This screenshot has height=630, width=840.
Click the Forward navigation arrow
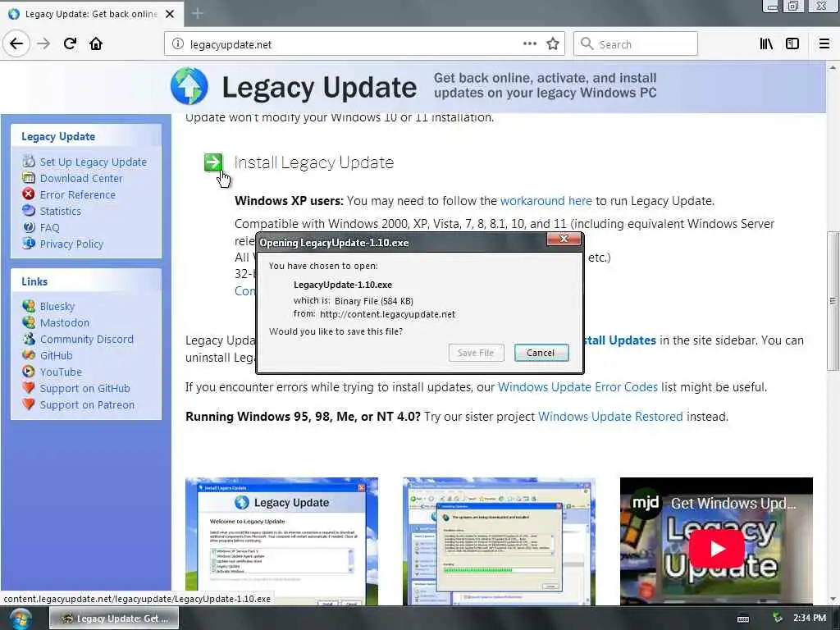tap(43, 43)
